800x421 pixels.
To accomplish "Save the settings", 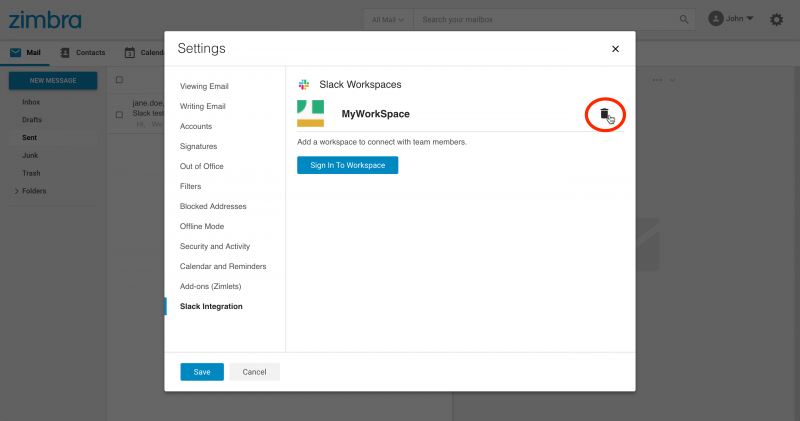I will pos(202,372).
